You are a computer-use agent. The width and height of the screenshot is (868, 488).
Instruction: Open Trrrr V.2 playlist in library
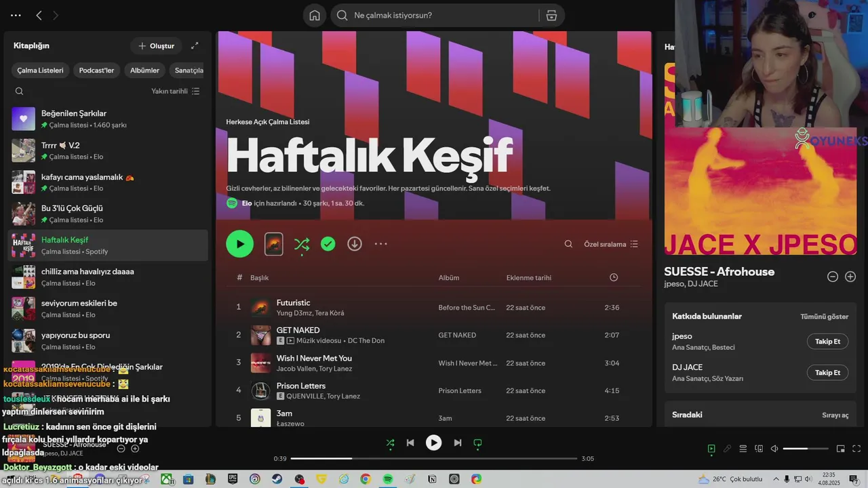(x=109, y=150)
